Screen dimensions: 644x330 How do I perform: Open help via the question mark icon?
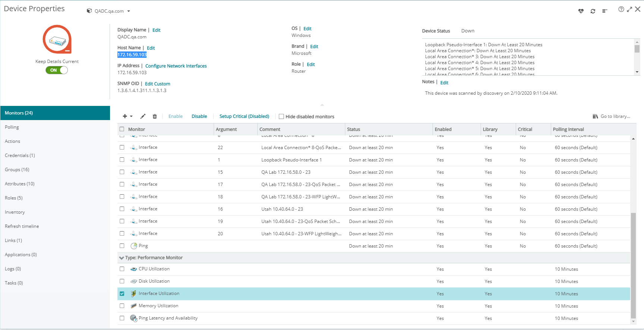[621, 9]
